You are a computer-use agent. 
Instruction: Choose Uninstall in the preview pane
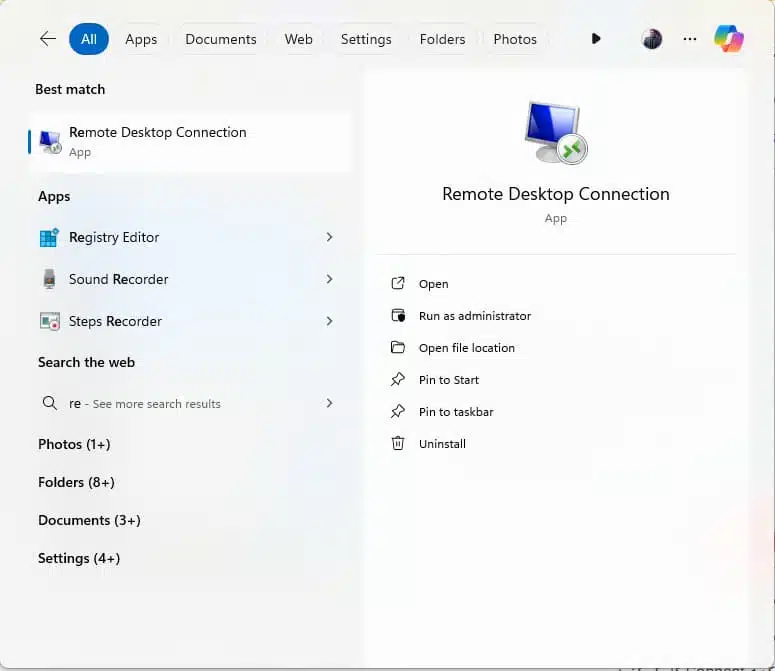pyautogui.click(x=442, y=444)
